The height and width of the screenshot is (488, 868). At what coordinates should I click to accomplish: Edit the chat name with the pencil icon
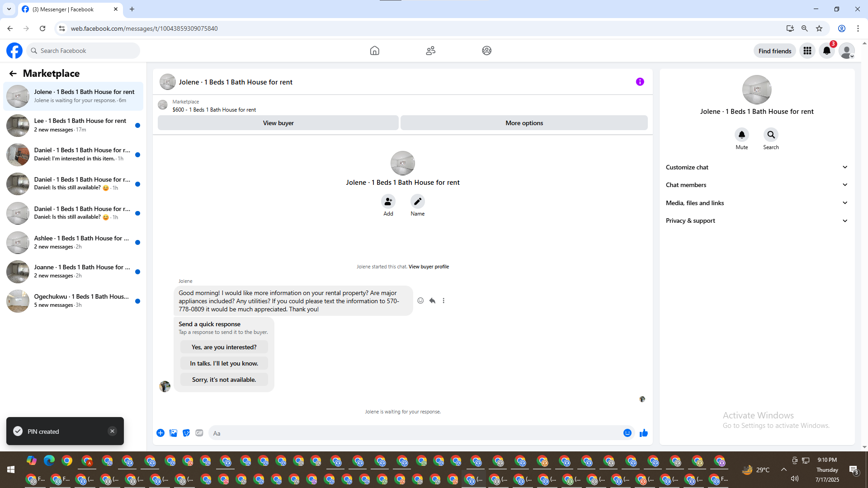coord(417,201)
